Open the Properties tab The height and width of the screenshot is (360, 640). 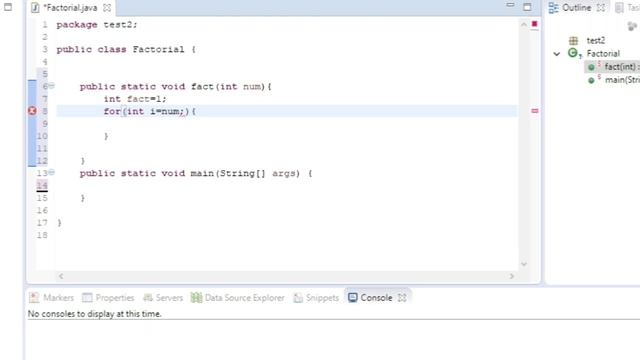[x=108, y=298]
